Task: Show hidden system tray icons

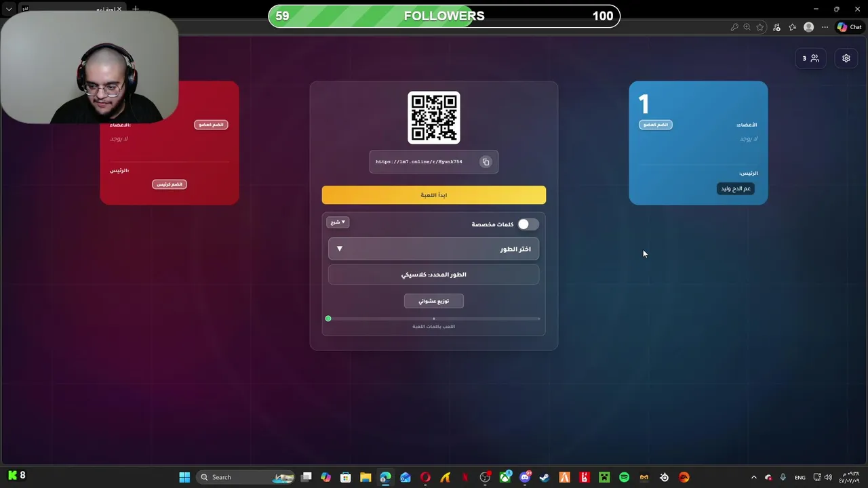Action: (x=753, y=477)
